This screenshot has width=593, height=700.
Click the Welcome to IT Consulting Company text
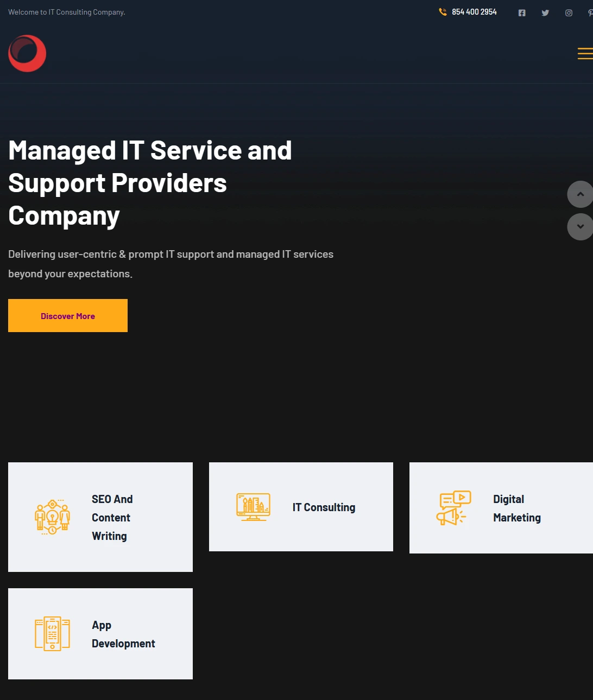coord(67,12)
